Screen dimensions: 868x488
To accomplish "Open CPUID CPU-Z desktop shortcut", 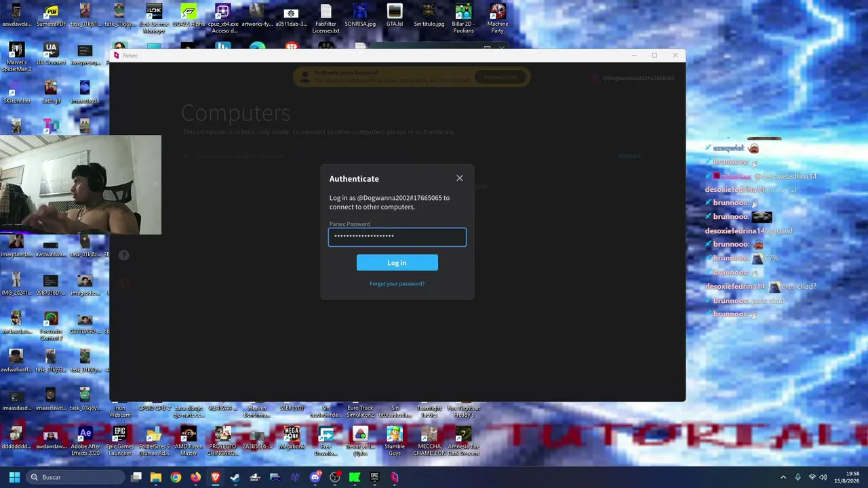I will [154, 408].
